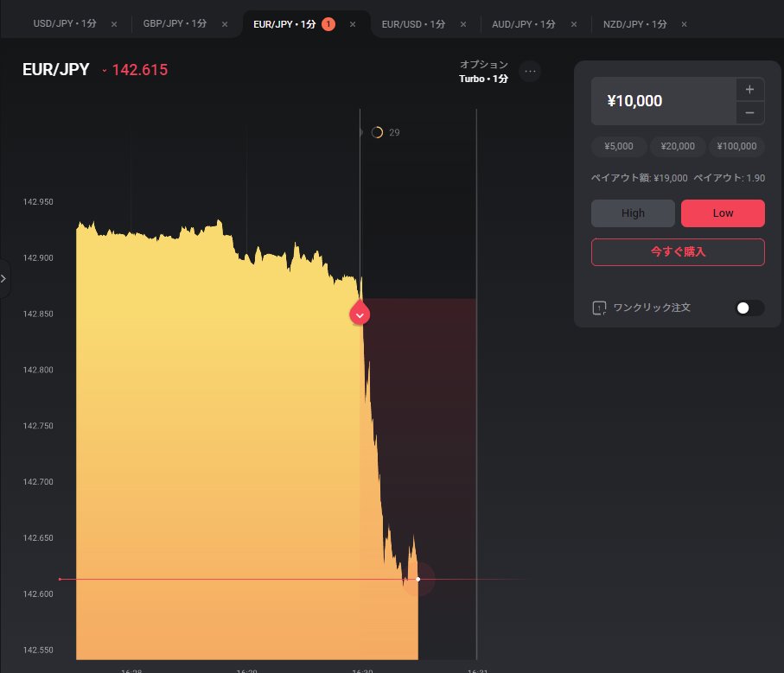Set amount to ¥5,000 preset
Image resolution: width=784 pixels, height=673 pixels.
[619, 146]
